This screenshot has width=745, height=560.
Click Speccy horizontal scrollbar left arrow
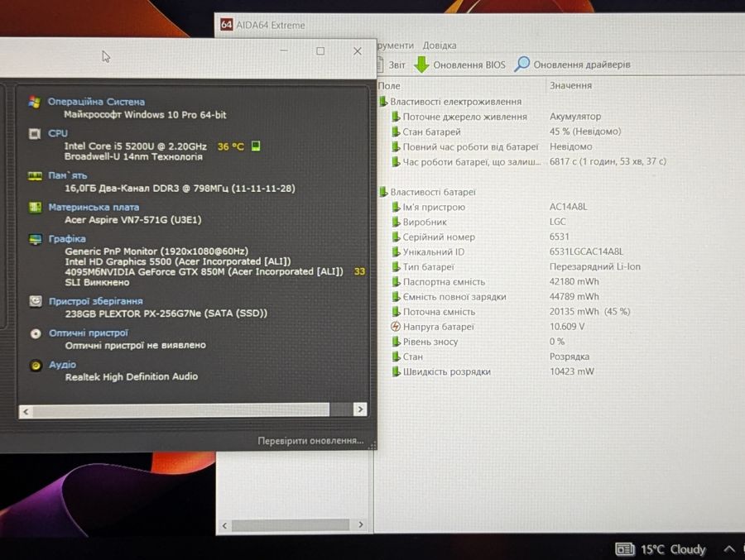(26, 411)
